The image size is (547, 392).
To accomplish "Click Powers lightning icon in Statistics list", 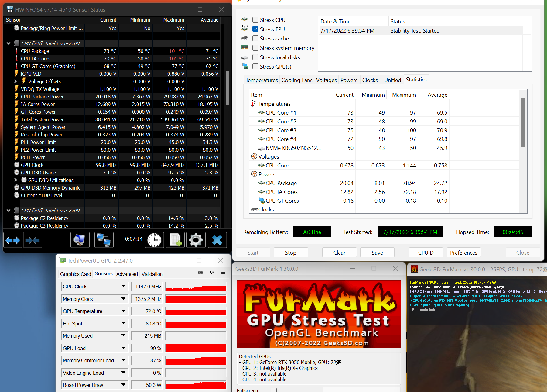I will pyautogui.click(x=254, y=174).
